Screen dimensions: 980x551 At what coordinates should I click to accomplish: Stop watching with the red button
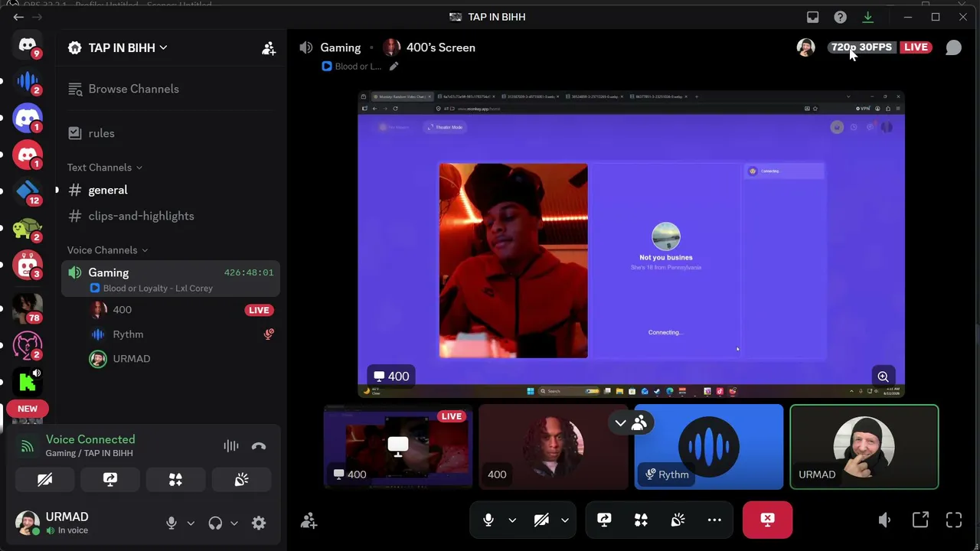point(767,520)
